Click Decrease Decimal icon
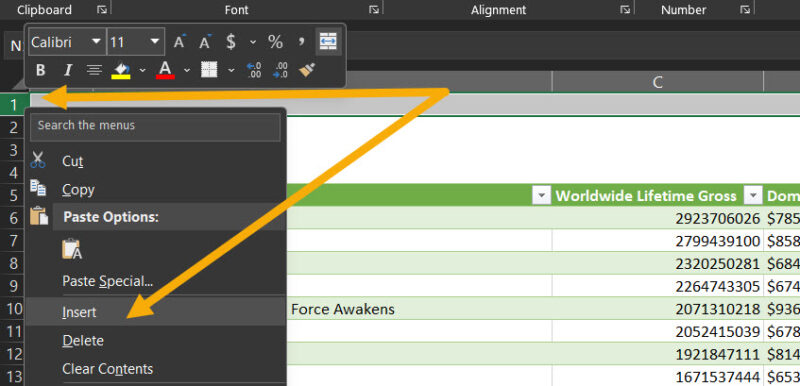 coord(280,70)
